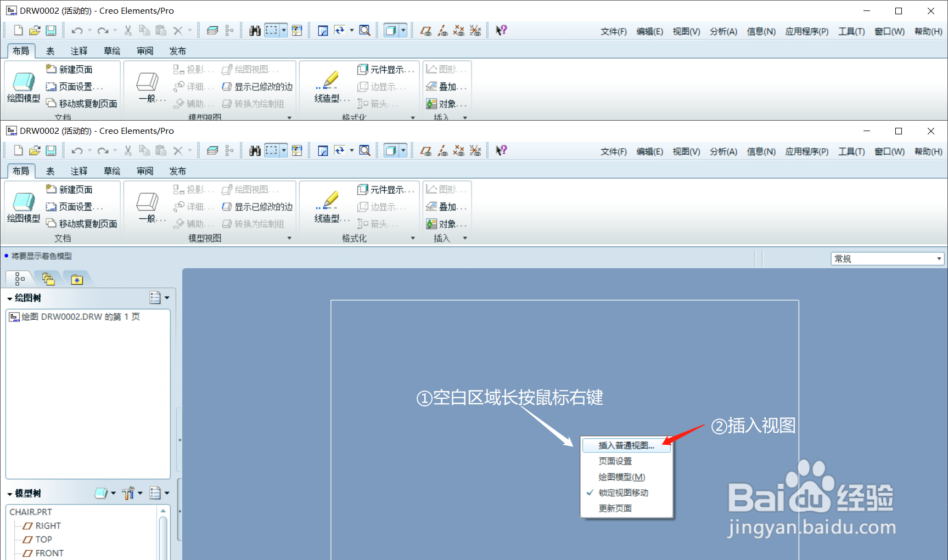Click the 叠加 (Overlay) icon
Image resolution: width=948 pixels, height=560 pixels.
point(446,206)
